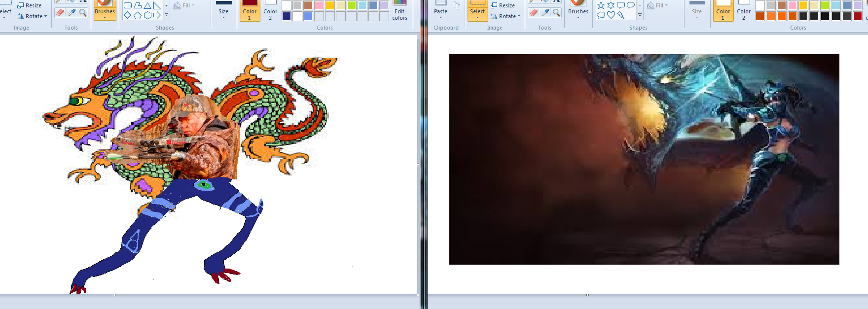Pick the dark navy custom swatch in left window
Image resolution: width=868 pixels, height=309 pixels.
(x=287, y=16)
